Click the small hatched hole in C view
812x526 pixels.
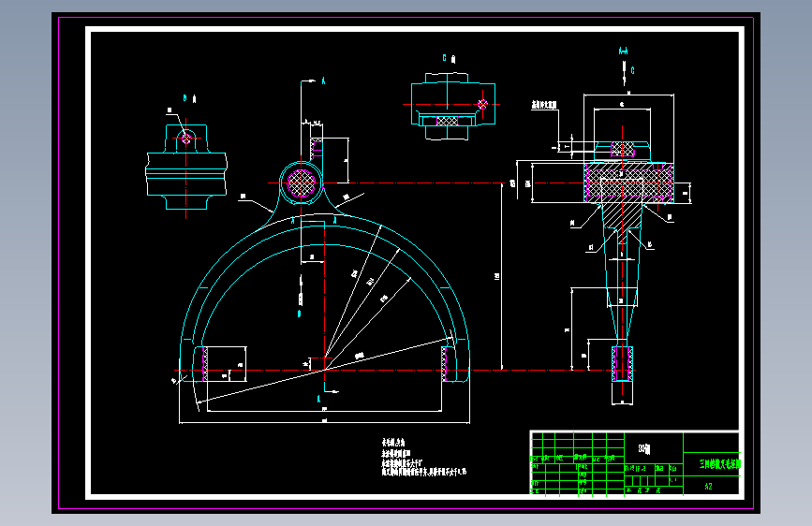(x=482, y=104)
